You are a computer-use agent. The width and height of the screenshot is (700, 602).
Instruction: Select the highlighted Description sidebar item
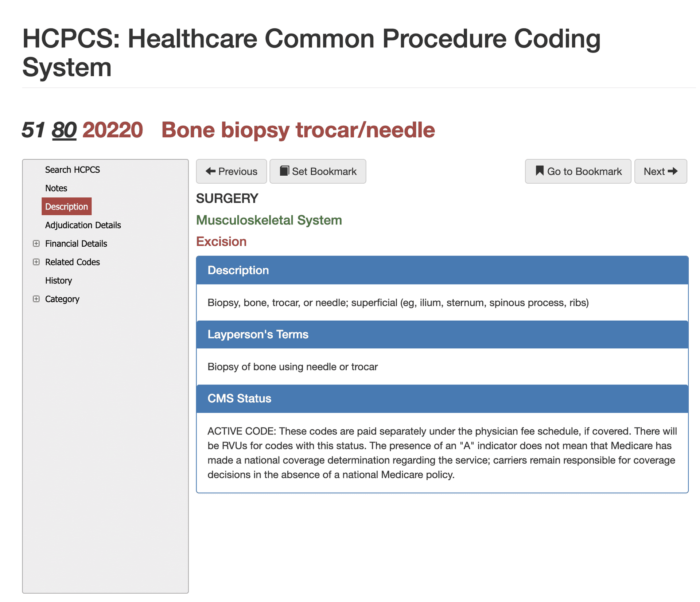point(66,207)
